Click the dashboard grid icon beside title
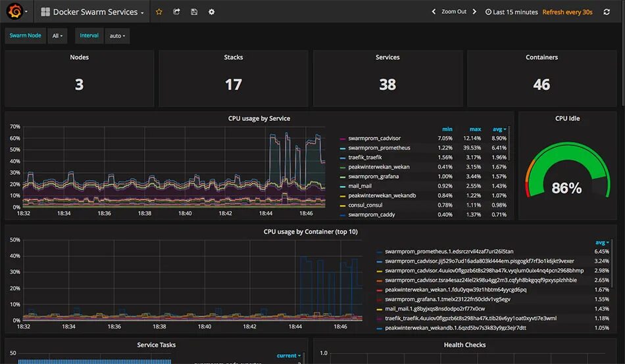This screenshot has width=625, height=364. point(45,12)
